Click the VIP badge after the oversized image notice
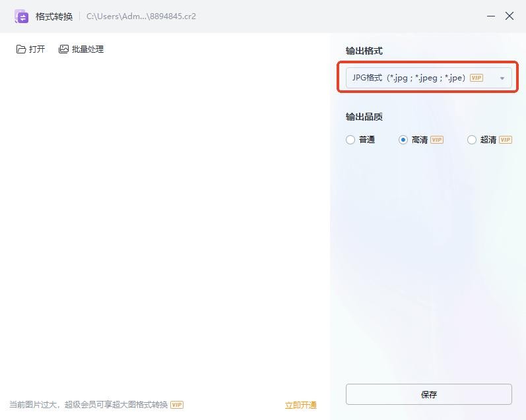Image resolution: width=526 pixels, height=420 pixels. pos(177,405)
